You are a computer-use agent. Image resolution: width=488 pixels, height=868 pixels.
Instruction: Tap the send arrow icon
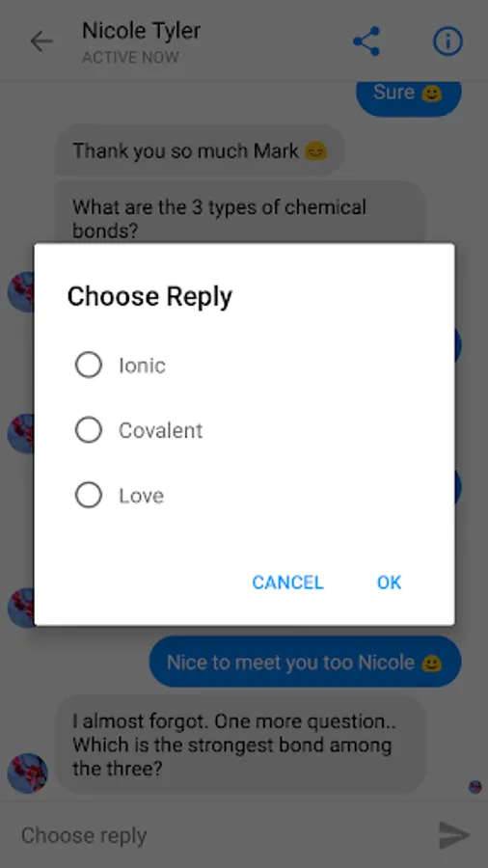click(x=454, y=835)
